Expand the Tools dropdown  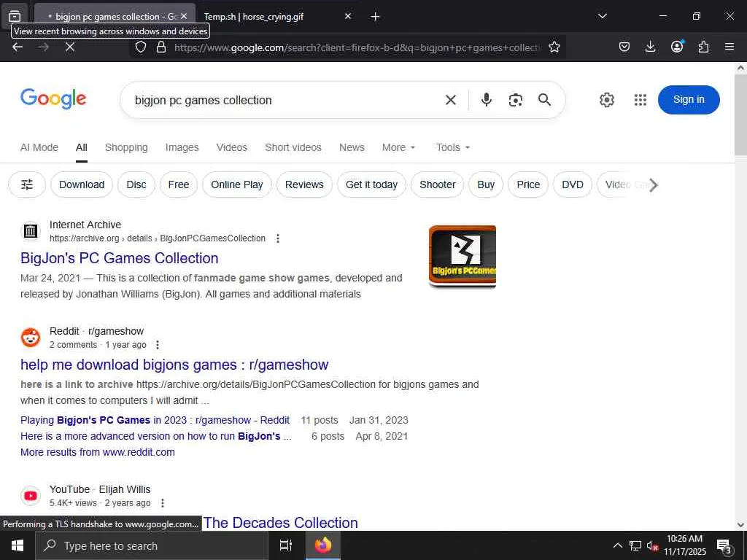[452, 147]
